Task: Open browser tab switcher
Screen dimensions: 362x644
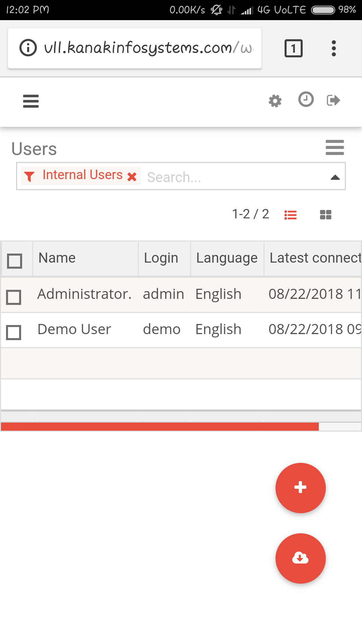Action: tap(294, 48)
